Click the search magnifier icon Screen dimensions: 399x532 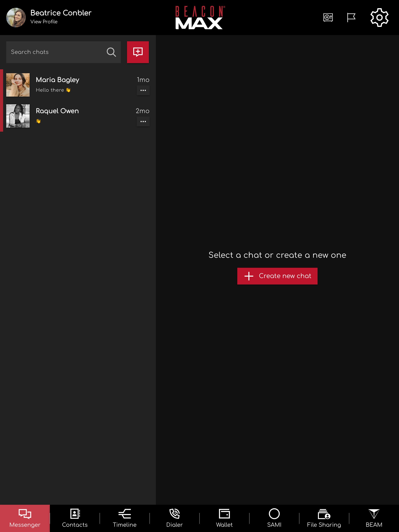tap(111, 52)
